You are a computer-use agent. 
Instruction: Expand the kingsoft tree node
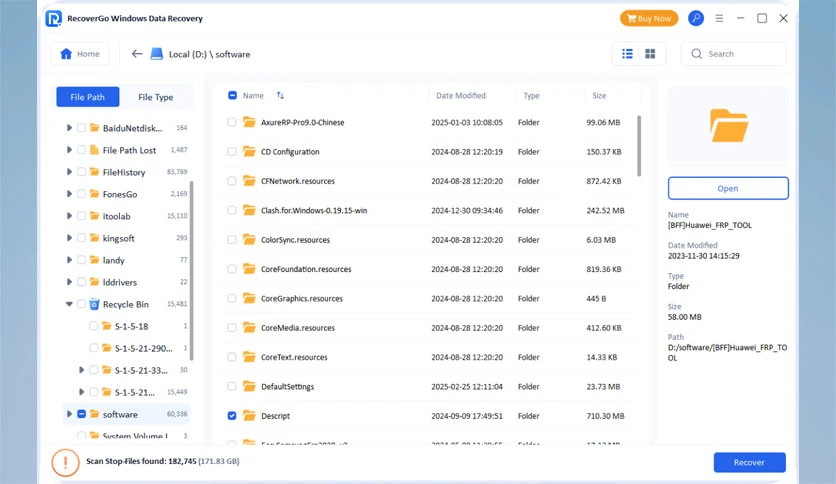point(69,238)
